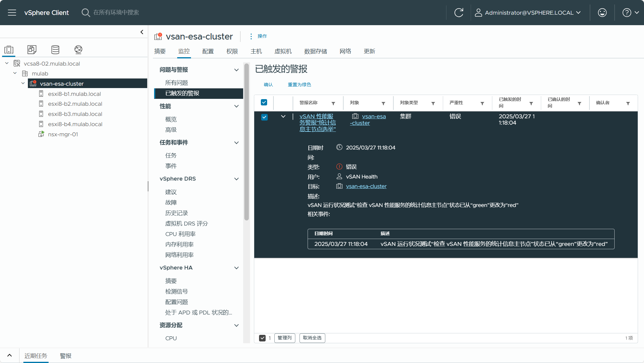Viewport: 644px width, 363px height.
Task: Click the search all environments field
Action: [116, 13]
